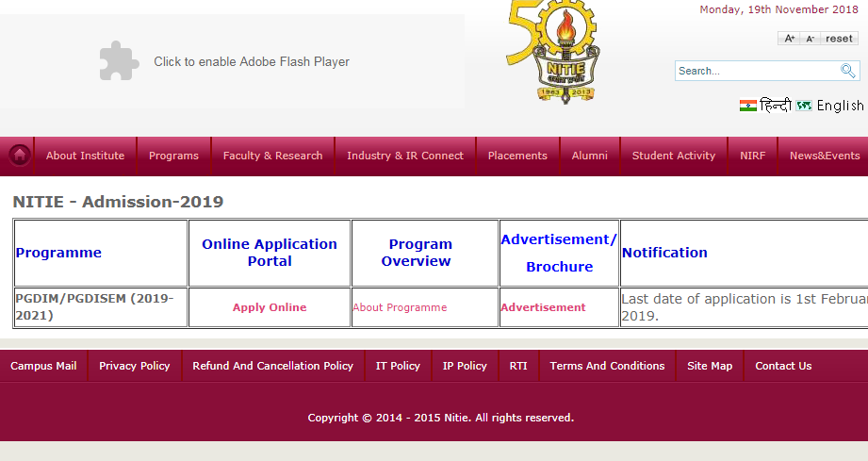
Task: Switch language to English text link
Action: click(840, 106)
